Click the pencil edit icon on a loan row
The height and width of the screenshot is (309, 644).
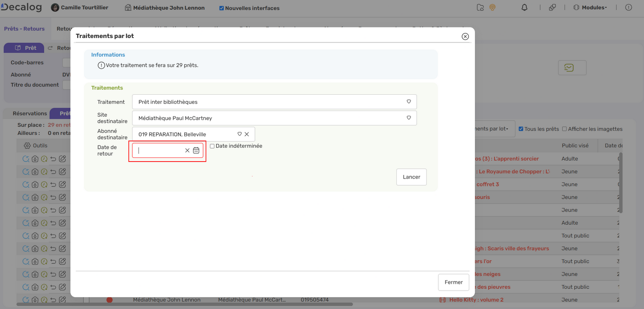(x=63, y=158)
